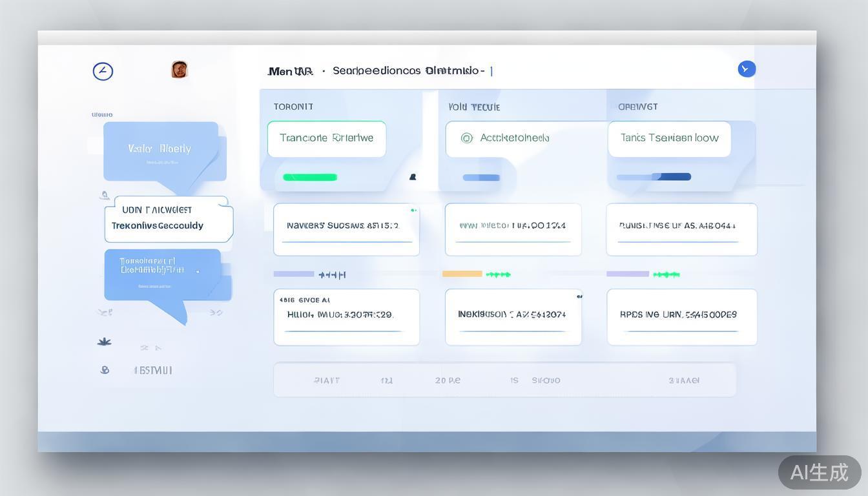868x496 pixels.
Task: Click the 'Tranciorte' card with green border
Action: pos(327,139)
